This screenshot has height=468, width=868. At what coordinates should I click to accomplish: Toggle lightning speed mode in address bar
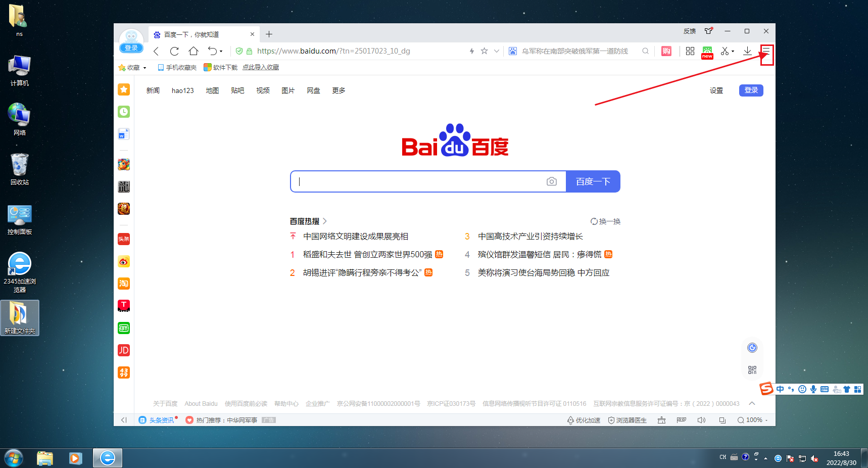click(472, 51)
